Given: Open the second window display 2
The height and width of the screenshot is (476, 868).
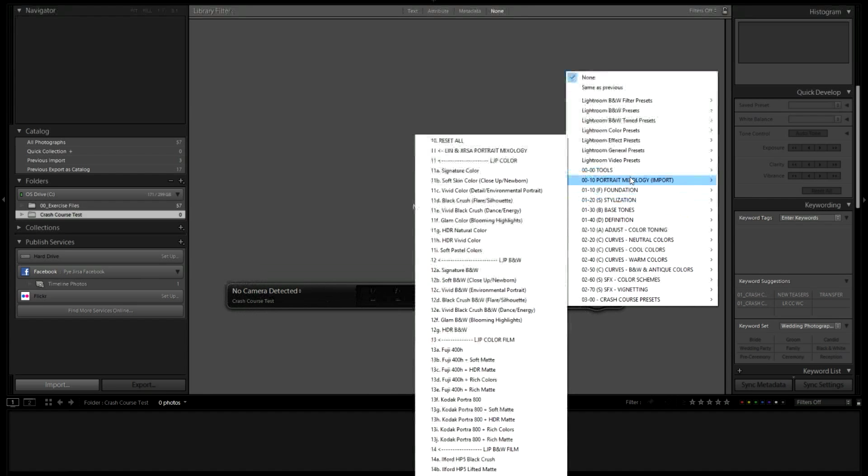Looking at the screenshot, I should [29, 402].
